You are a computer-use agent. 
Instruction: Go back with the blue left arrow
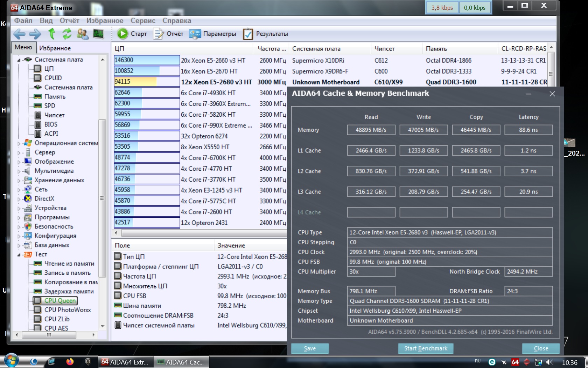[19, 34]
